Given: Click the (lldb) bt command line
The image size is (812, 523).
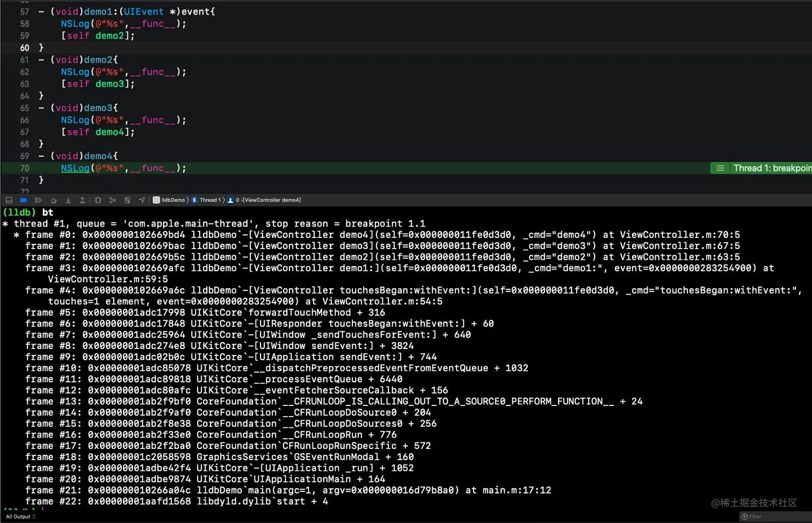Looking at the screenshot, I should (28, 213).
